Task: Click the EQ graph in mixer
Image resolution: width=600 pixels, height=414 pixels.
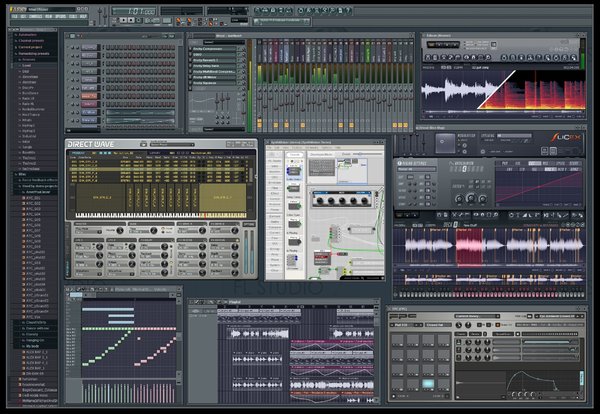Action: click(202, 100)
